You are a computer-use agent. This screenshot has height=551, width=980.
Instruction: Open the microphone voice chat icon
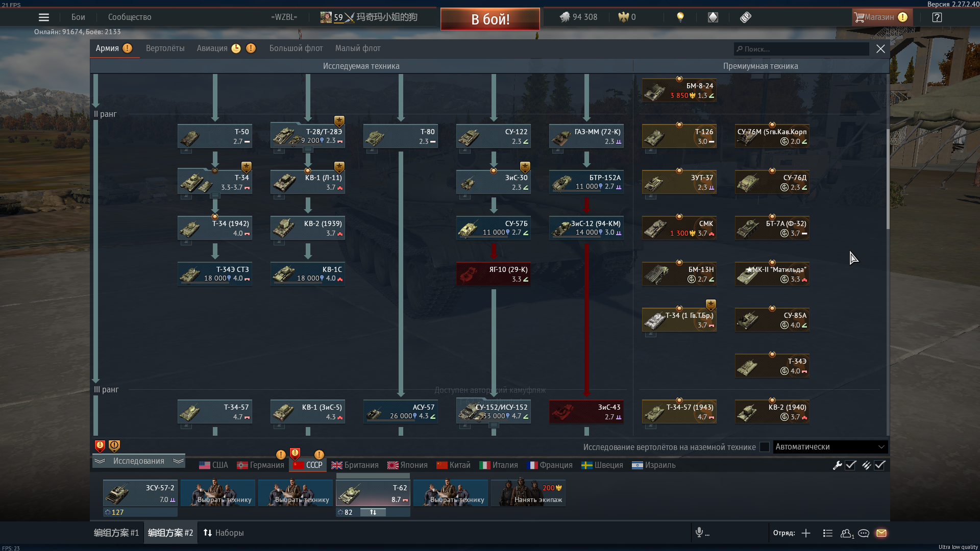699,533
